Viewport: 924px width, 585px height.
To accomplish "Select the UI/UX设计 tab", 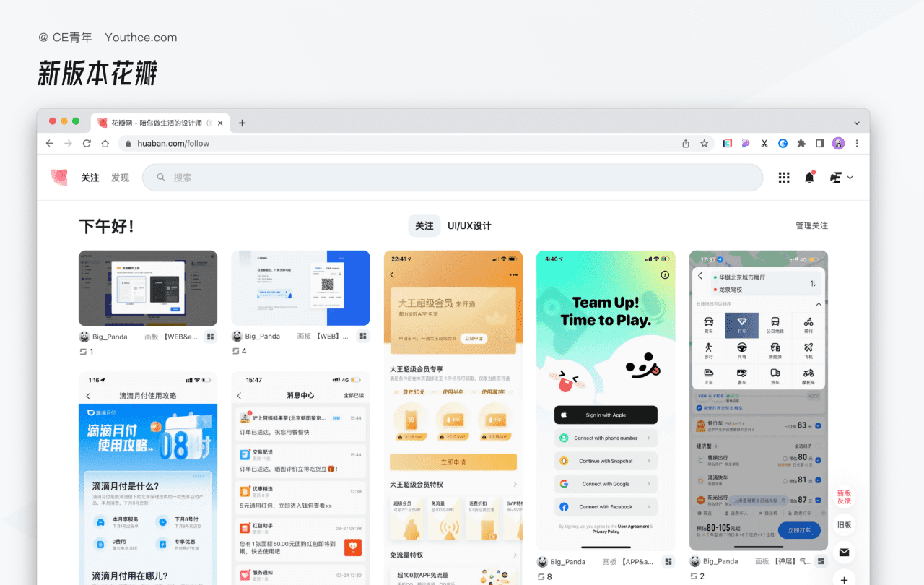I will point(469,225).
